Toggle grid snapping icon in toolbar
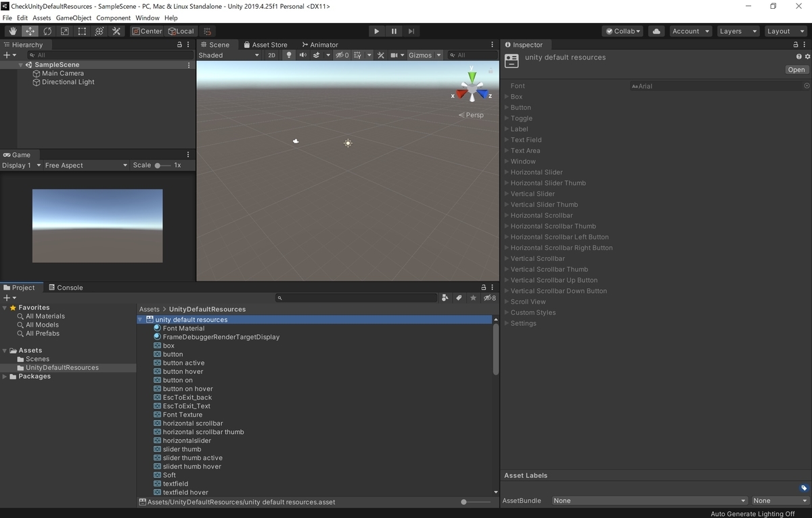Screen dimensions: 812x518 coord(208,31)
